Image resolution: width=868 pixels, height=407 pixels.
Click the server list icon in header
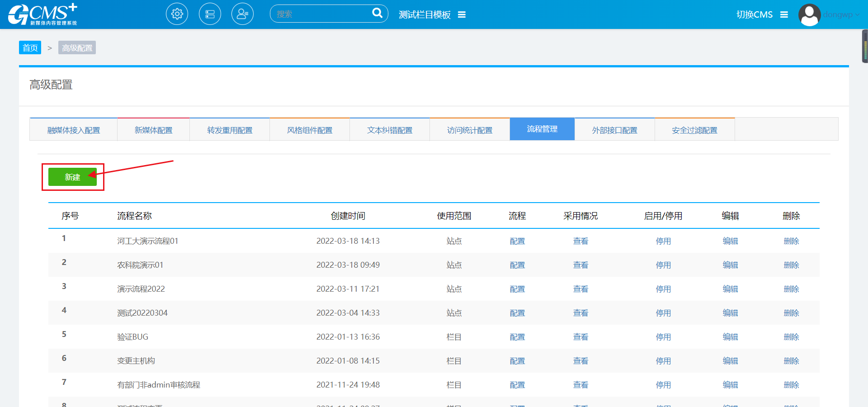click(210, 14)
